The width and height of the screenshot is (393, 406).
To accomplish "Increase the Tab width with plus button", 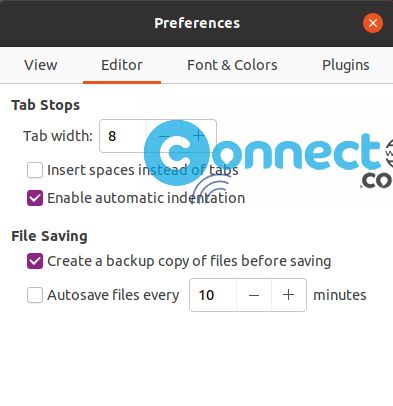I will pos(199,136).
